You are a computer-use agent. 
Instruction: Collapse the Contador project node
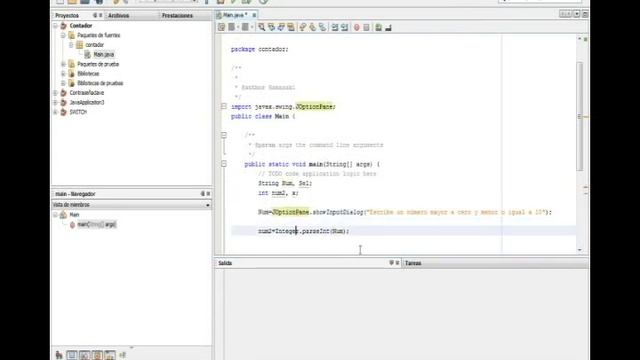[56, 26]
